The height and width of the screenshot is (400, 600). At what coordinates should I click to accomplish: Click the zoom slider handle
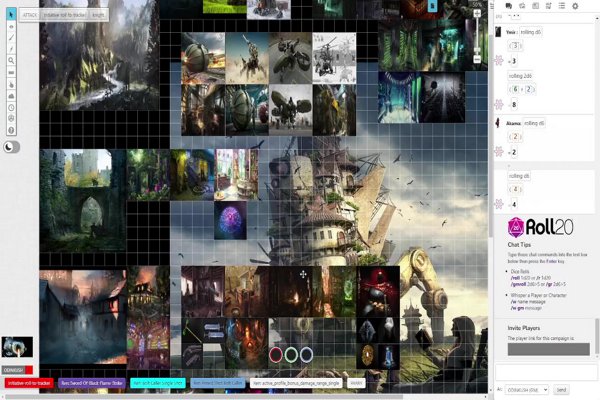point(477,50)
